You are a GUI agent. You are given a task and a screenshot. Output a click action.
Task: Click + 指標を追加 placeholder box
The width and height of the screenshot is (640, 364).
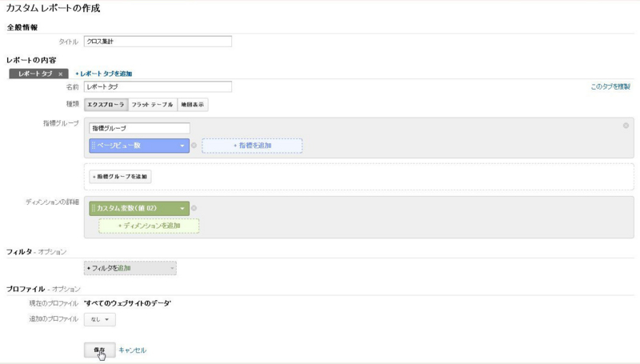point(252,146)
